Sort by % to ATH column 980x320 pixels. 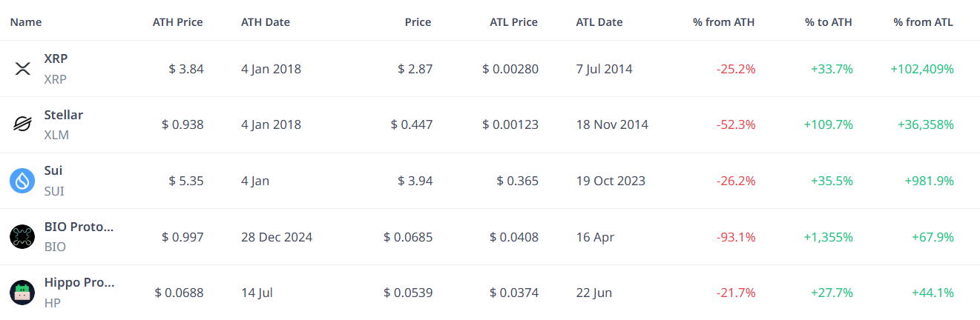pos(829,22)
